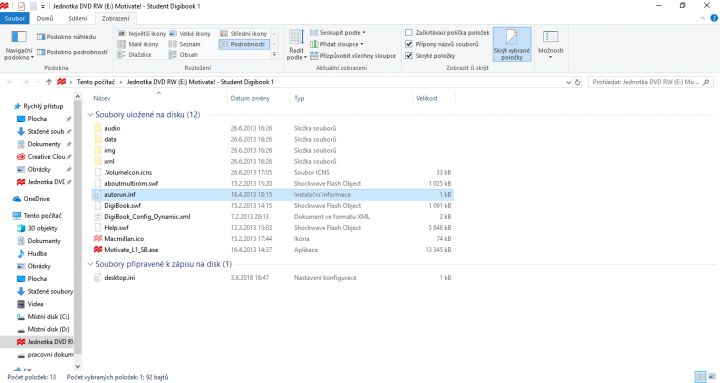Open address bar history dropdown arrow
The image size is (720, 383).
[568, 82]
